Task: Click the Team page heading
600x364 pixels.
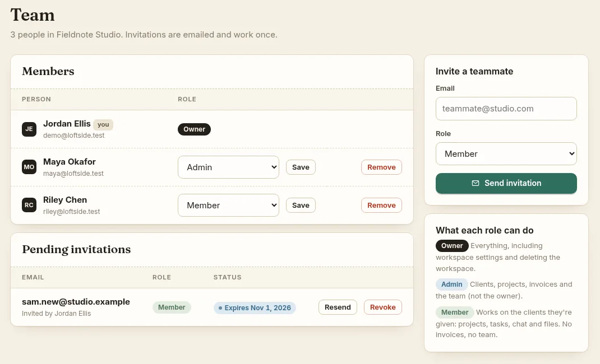Action: pos(33,15)
